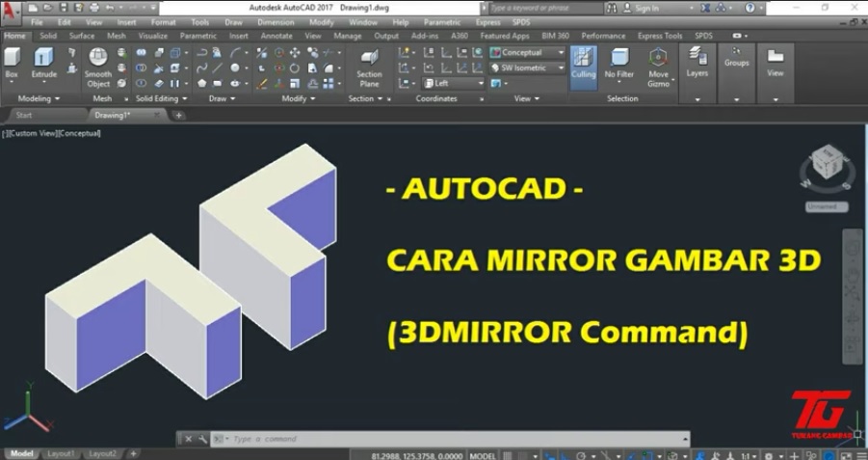Click the Polyline draw tool
868x460 pixels.
pyautogui.click(x=201, y=53)
